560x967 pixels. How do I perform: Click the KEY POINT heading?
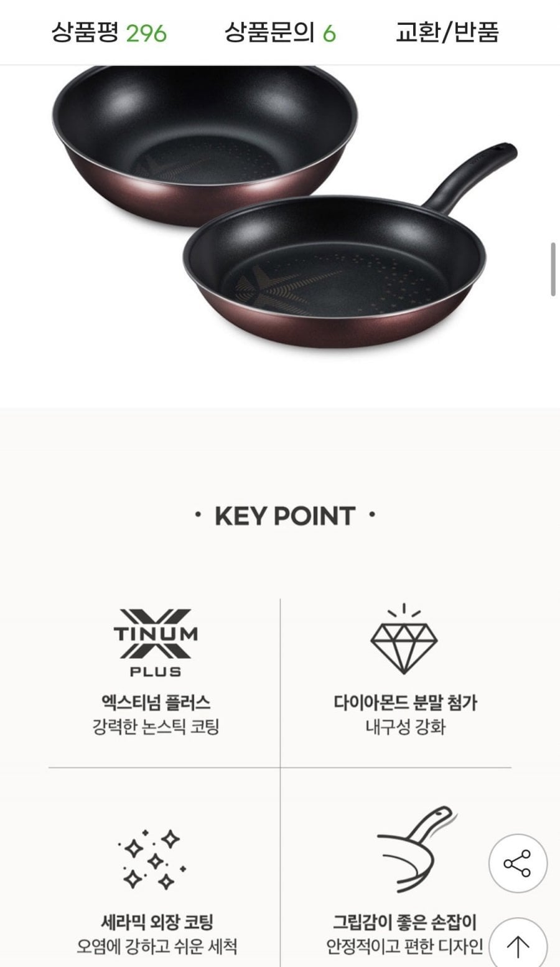tap(285, 516)
